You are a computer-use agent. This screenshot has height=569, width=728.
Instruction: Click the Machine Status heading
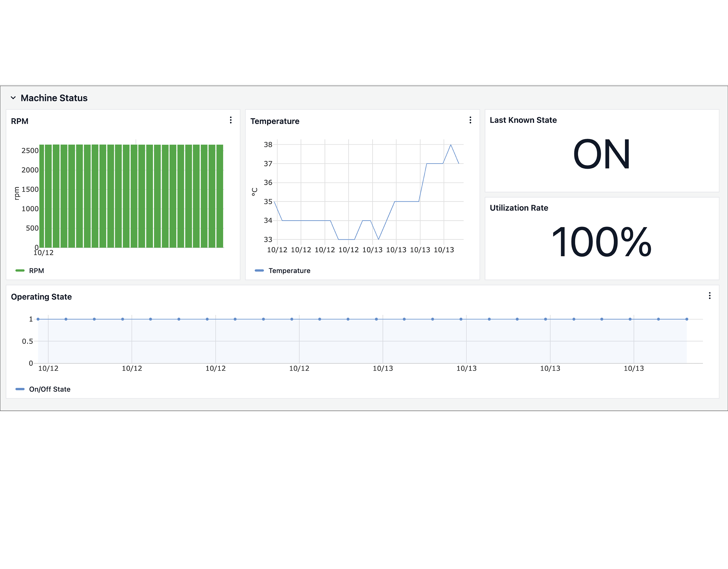[x=54, y=98]
